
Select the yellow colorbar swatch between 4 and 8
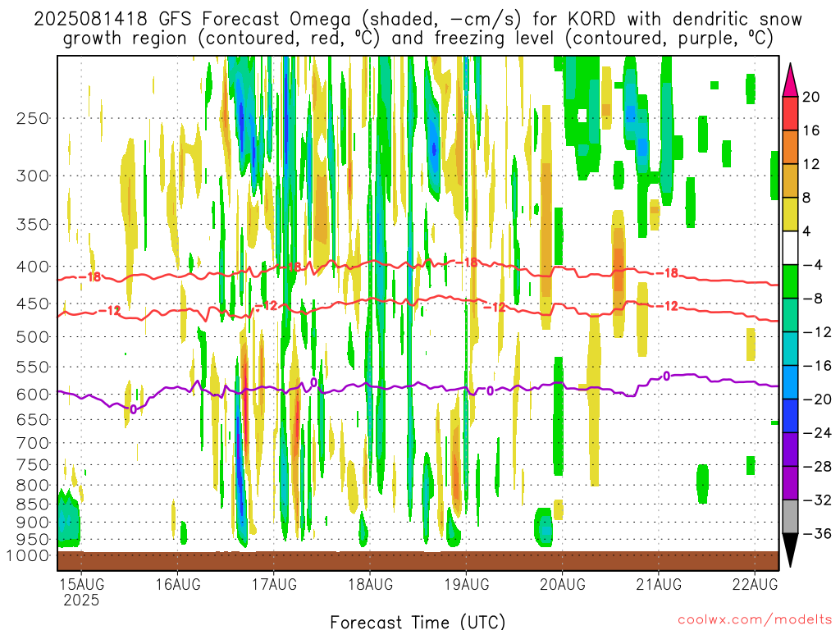[790, 214]
